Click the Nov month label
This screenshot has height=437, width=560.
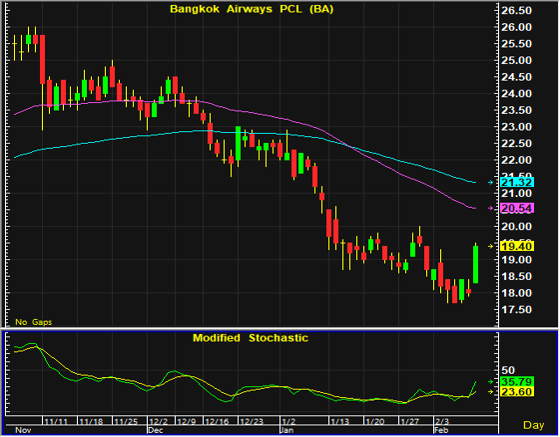[x=23, y=430]
